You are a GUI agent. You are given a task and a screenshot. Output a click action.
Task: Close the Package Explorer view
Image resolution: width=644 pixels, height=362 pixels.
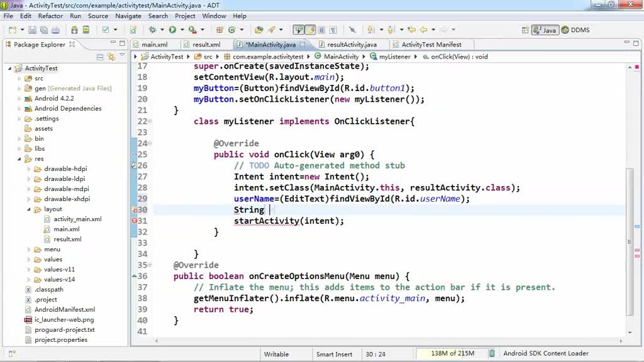(x=72, y=44)
